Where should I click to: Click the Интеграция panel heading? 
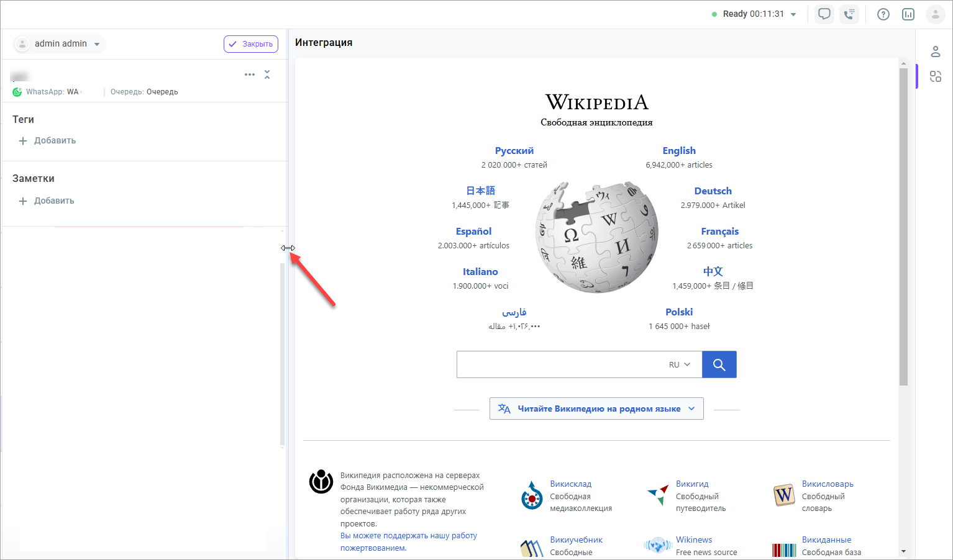(x=324, y=43)
